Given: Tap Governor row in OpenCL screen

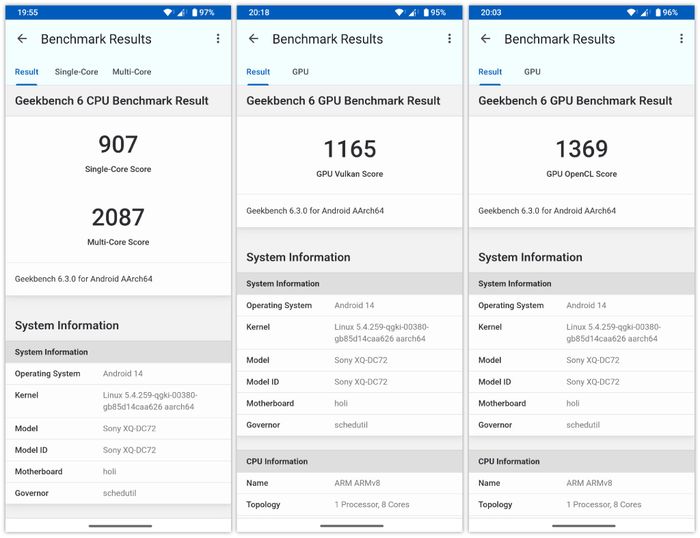Looking at the screenshot, I should tap(582, 425).
